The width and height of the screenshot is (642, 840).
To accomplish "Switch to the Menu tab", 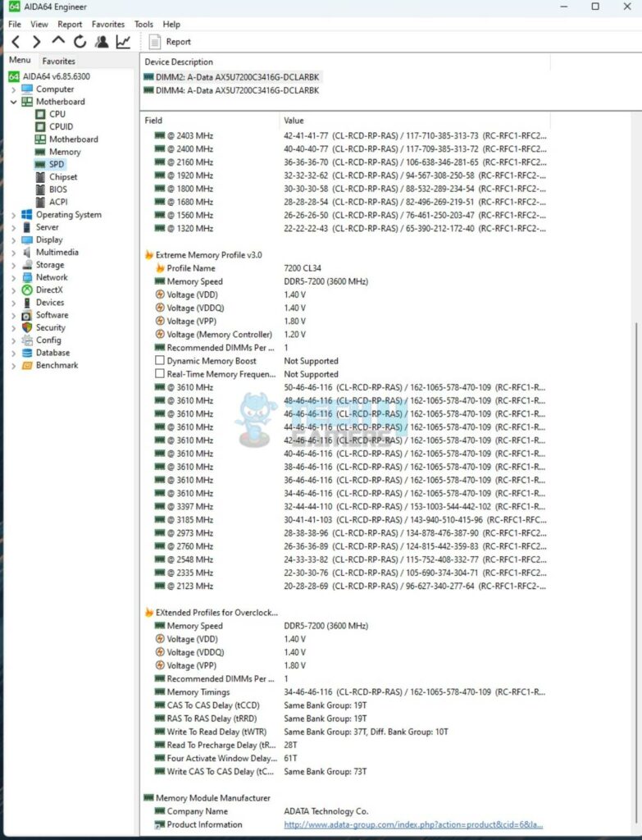I will pos(20,60).
